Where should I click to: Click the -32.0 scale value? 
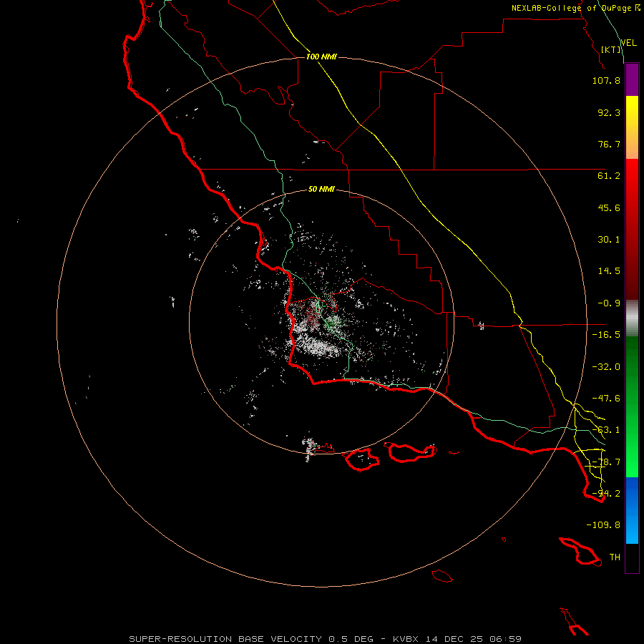(x=606, y=367)
